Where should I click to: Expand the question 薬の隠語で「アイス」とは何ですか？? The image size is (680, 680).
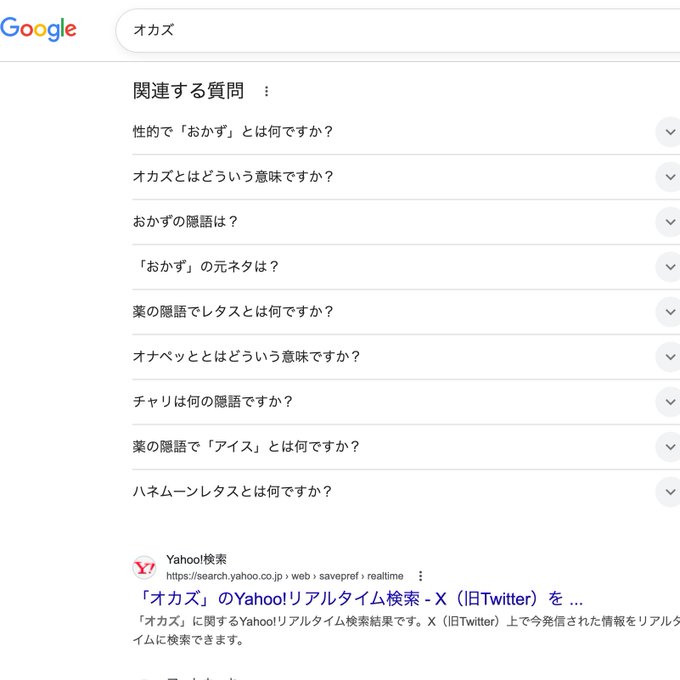246,447
